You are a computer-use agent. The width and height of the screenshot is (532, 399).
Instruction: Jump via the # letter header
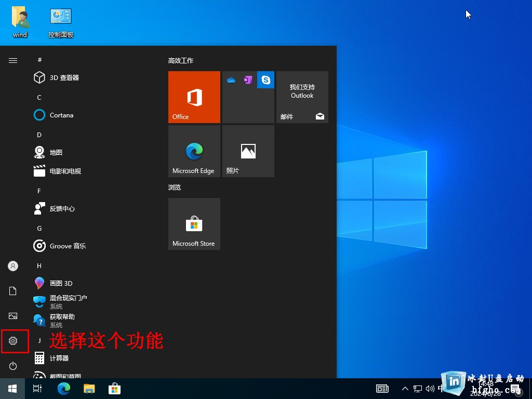click(39, 60)
